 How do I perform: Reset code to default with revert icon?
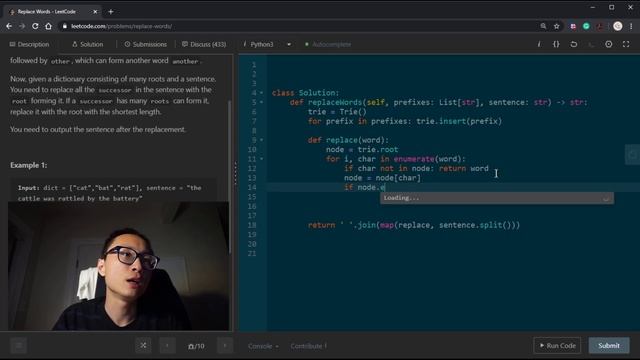click(573, 44)
